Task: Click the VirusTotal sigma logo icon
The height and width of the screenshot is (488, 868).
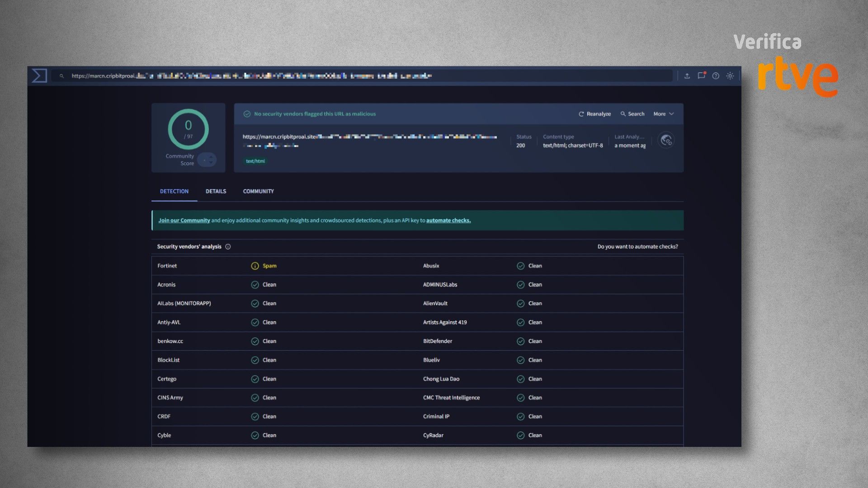Action: point(39,75)
